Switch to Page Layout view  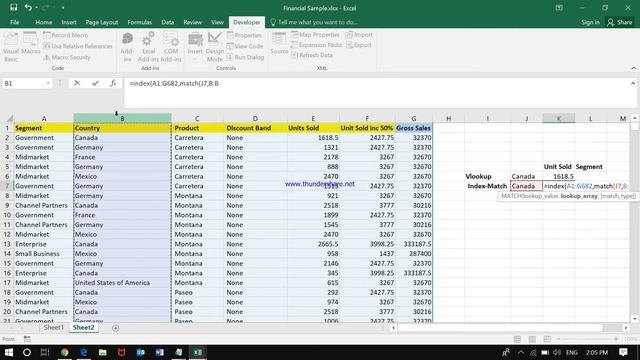(x=532, y=339)
